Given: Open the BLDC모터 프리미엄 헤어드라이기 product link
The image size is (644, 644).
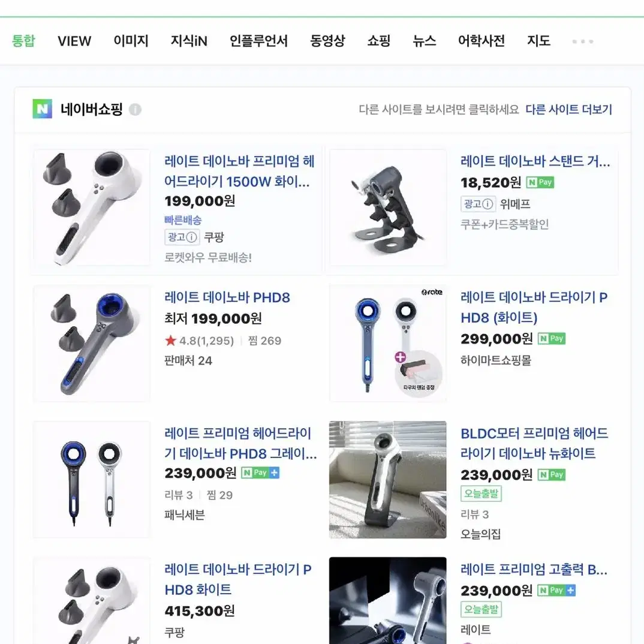Looking at the screenshot, I should (534, 444).
